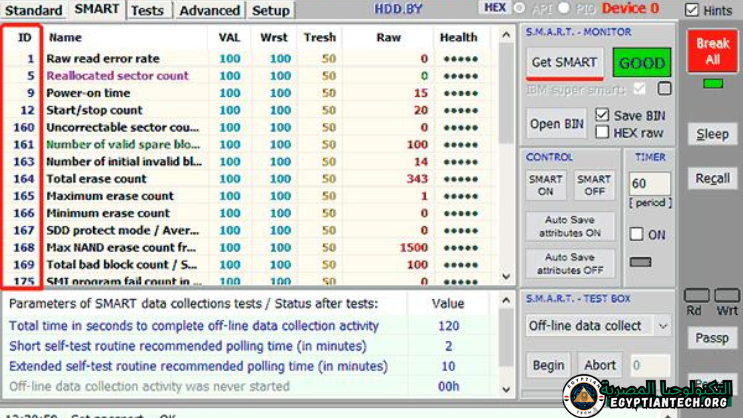Start the test with Begin button

[548, 365]
